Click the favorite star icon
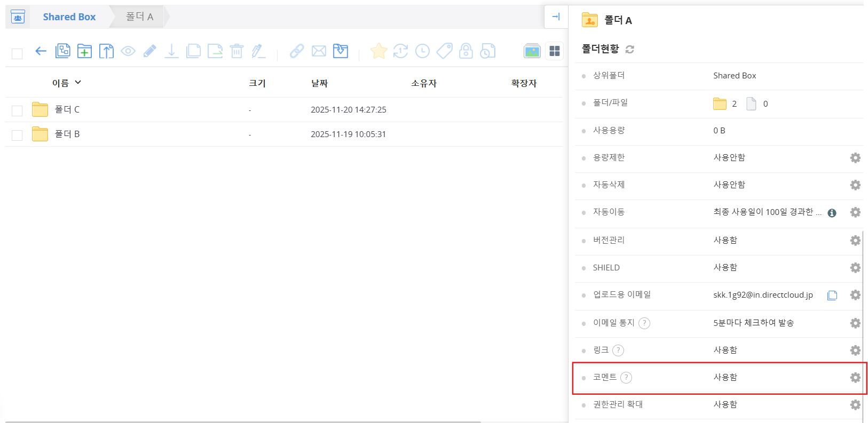 [378, 51]
